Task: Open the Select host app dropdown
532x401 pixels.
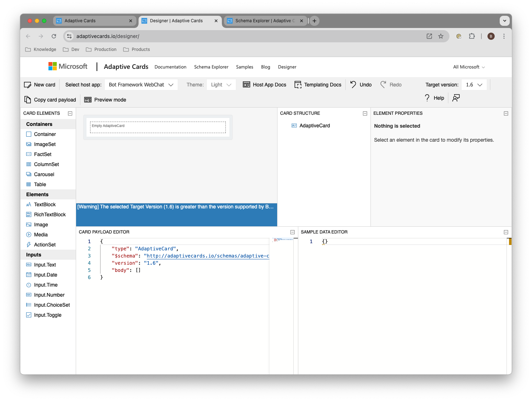Action: pos(141,85)
